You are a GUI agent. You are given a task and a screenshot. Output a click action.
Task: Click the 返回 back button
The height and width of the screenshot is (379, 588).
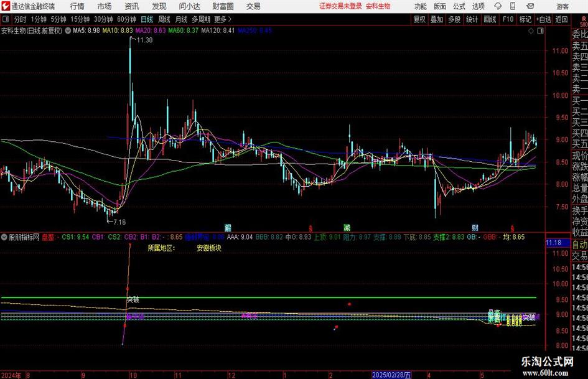tap(561, 19)
